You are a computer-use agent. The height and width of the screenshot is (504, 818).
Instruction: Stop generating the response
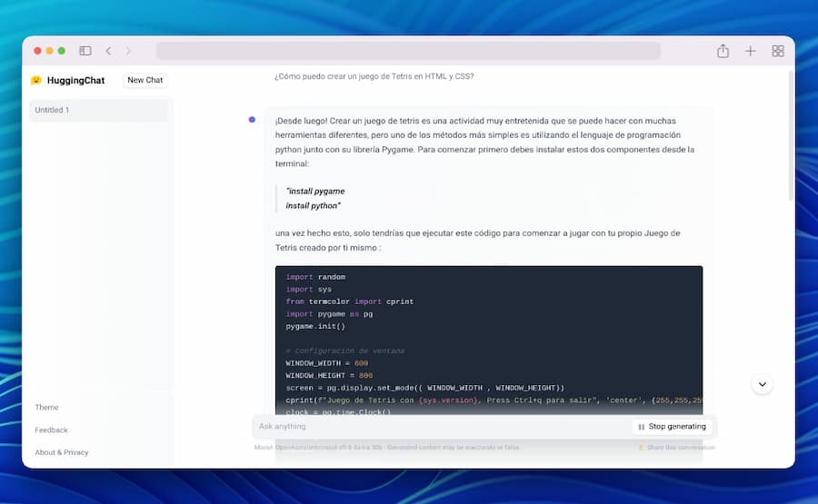tap(672, 426)
